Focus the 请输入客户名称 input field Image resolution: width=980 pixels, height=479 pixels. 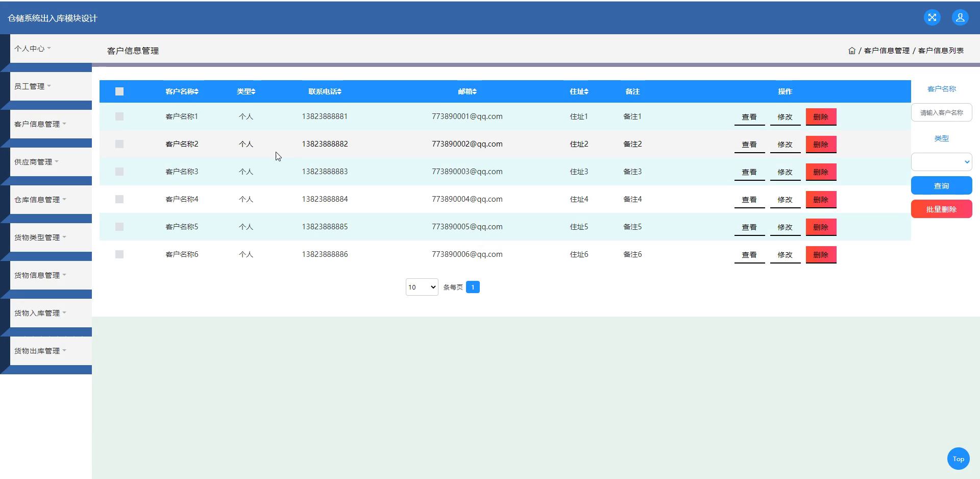point(941,112)
